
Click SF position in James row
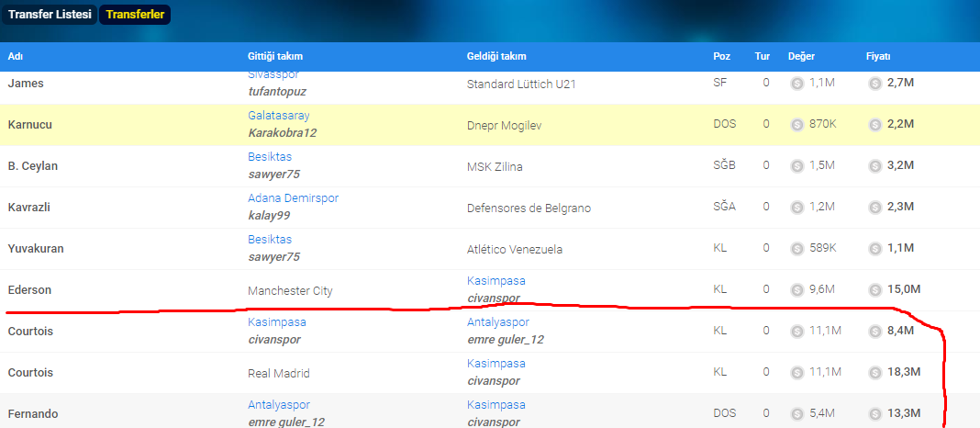719,84
